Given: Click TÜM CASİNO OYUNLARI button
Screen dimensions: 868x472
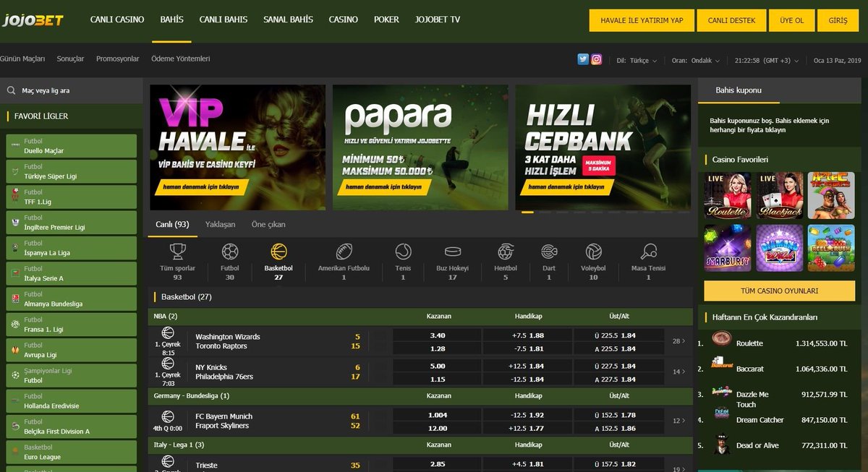Looking at the screenshot, I should tap(779, 291).
